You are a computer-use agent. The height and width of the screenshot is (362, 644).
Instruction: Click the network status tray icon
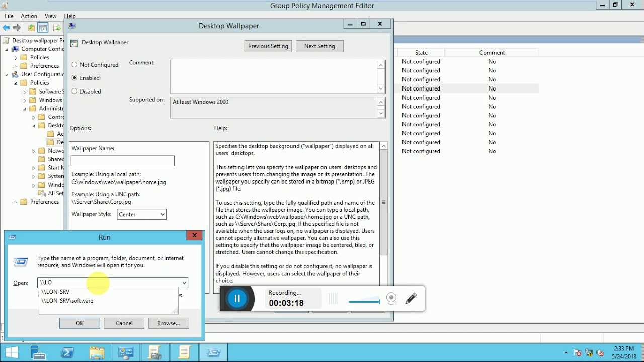pyautogui.click(x=589, y=353)
